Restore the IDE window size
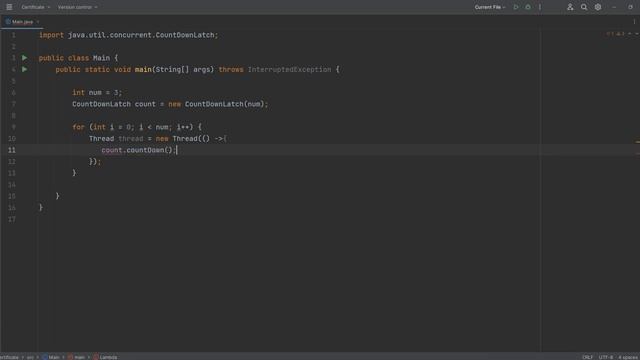 (630, 7)
